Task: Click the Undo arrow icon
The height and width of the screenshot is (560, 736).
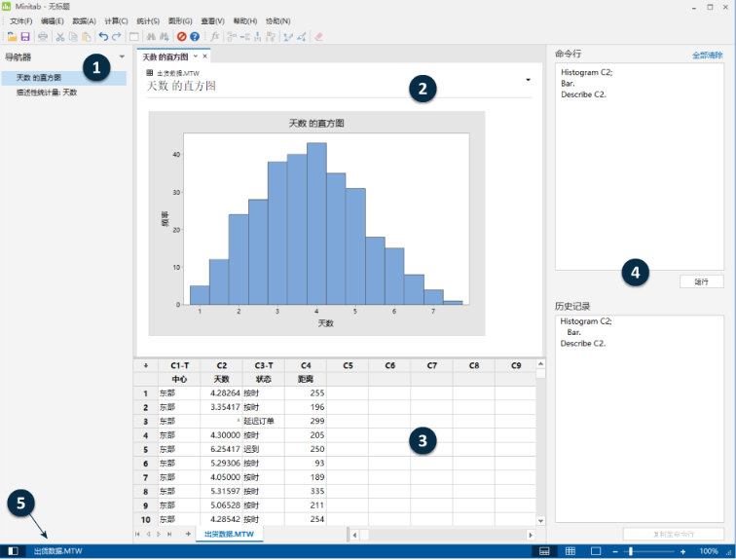Action: tap(103, 36)
